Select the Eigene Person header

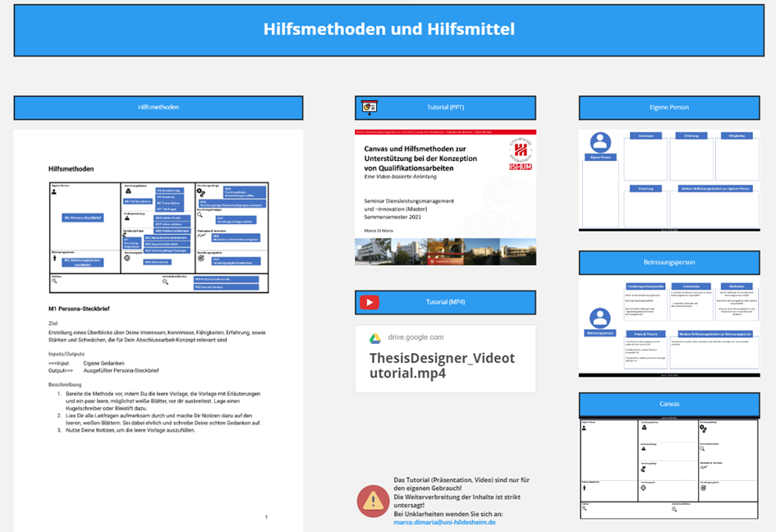pos(669,108)
